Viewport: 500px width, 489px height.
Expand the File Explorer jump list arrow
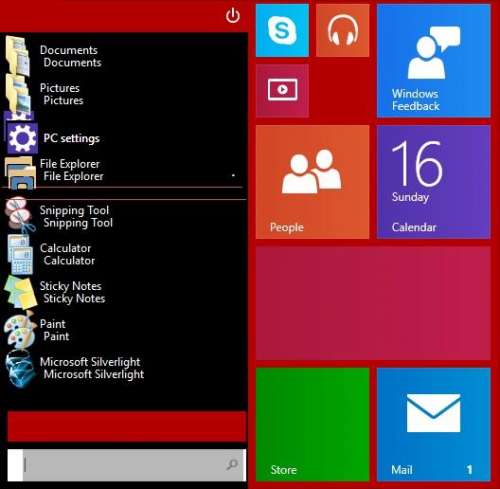coord(233,175)
